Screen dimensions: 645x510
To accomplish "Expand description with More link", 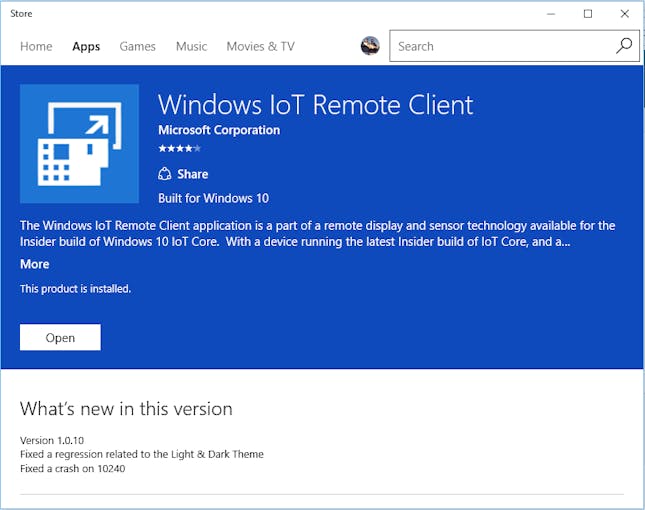I will click(34, 264).
